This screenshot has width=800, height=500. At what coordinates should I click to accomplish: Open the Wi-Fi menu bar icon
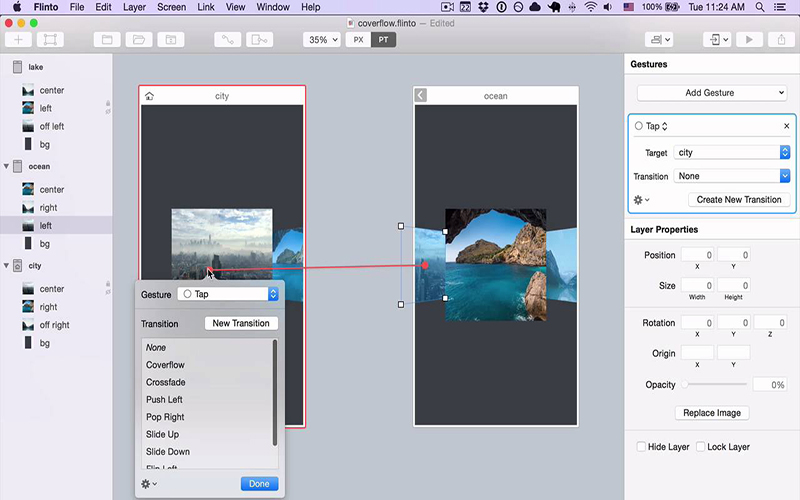tap(590, 7)
